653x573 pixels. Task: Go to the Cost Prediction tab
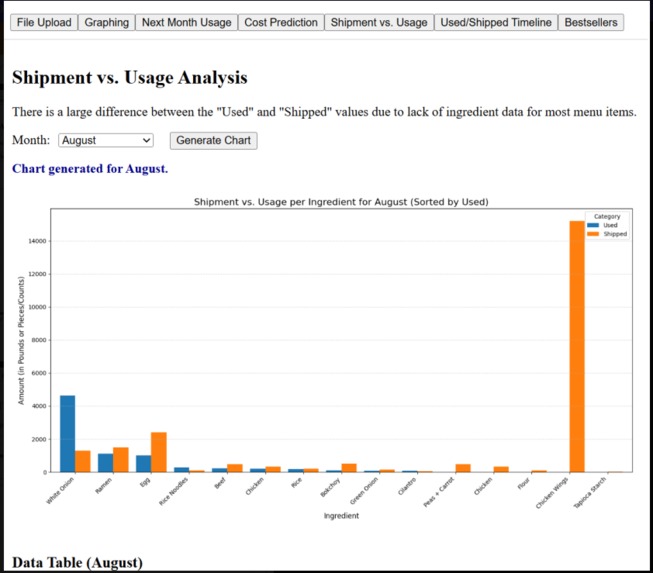[x=281, y=22]
